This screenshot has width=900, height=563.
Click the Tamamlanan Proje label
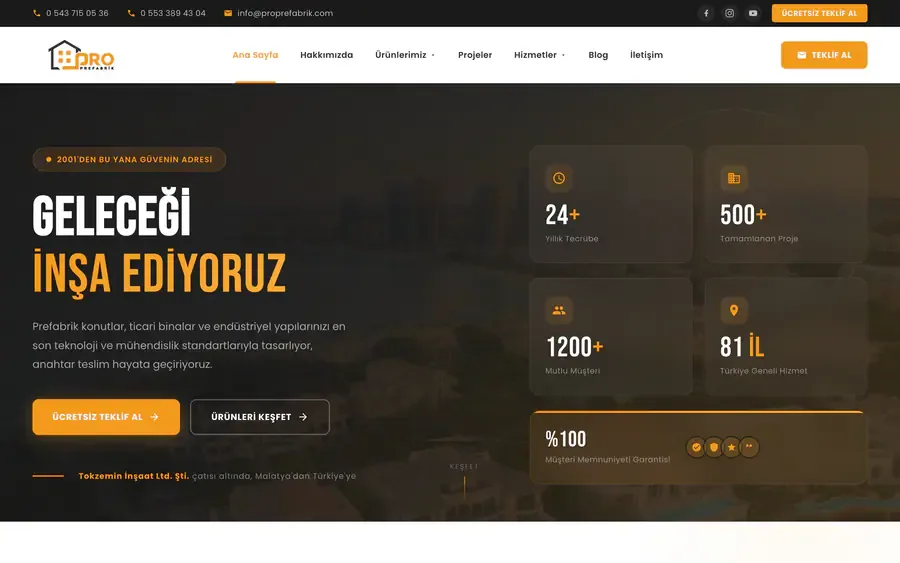[759, 239]
